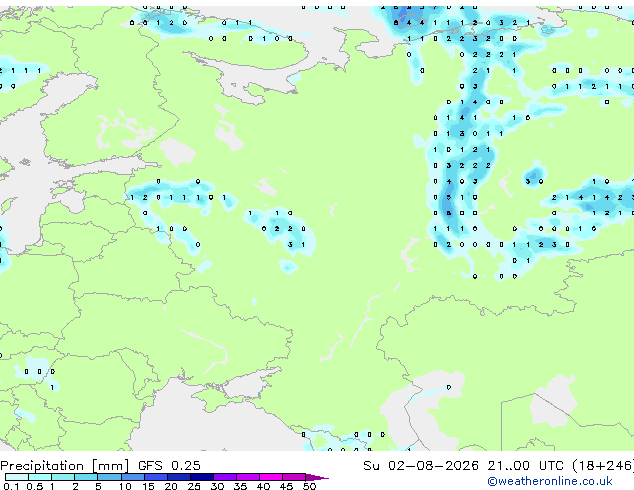The width and height of the screenshot is (634, 490).
Task: Click the '(18+246)' forecast run label
Action: (x=603, y=466)
